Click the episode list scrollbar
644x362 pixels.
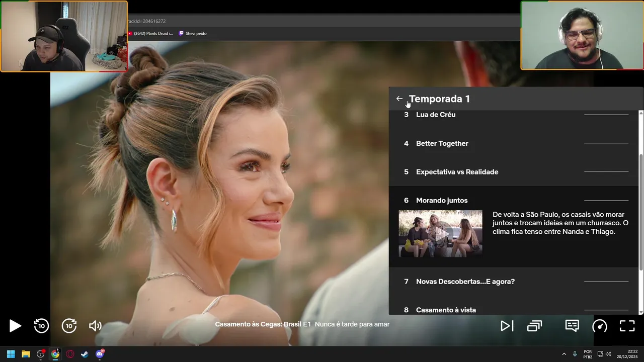640,212
